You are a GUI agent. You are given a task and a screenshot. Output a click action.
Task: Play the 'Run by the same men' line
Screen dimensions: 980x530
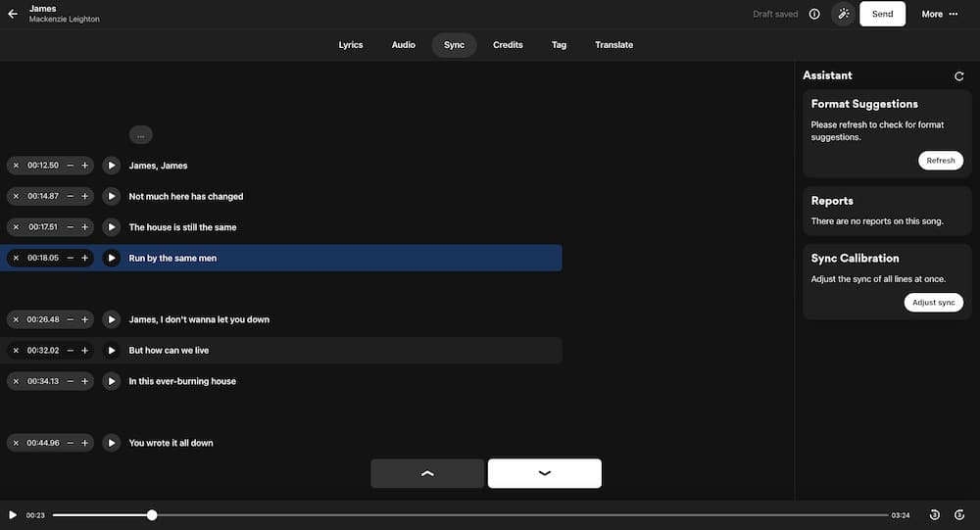tap(112, 258)
